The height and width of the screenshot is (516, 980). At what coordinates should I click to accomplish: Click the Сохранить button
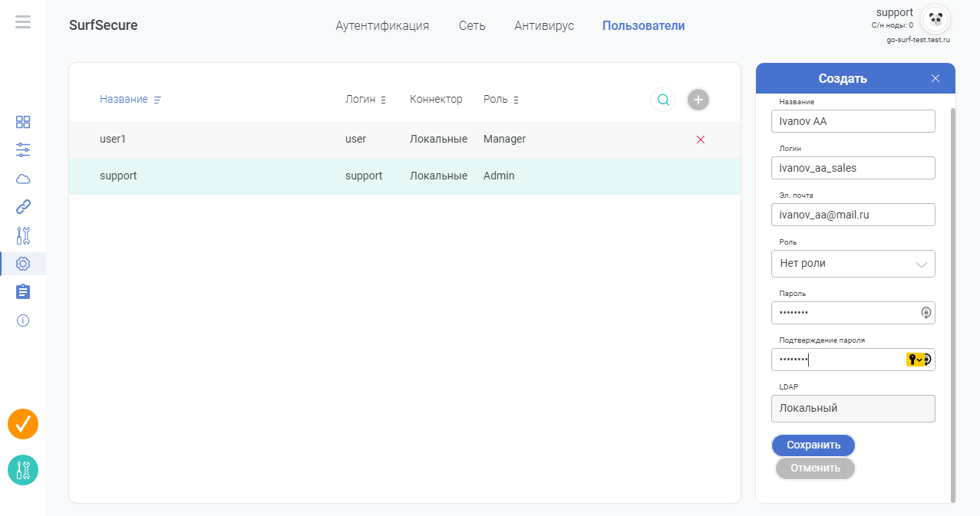[x=813, y=445]
